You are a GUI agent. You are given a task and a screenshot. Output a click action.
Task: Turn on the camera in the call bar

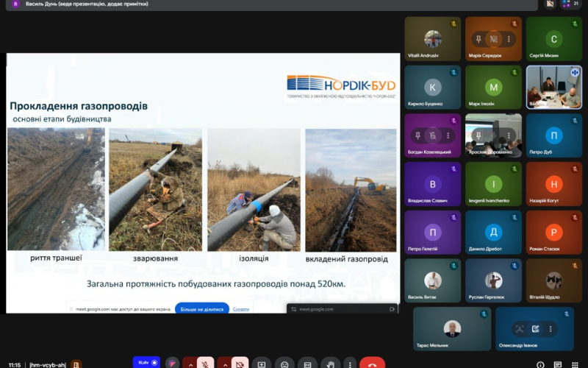(x=240, y=364)
